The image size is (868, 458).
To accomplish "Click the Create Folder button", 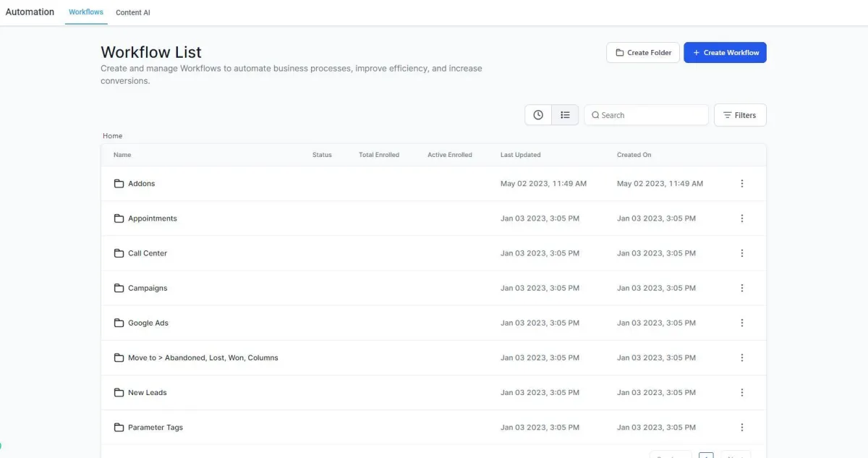I will click(643, 53).
